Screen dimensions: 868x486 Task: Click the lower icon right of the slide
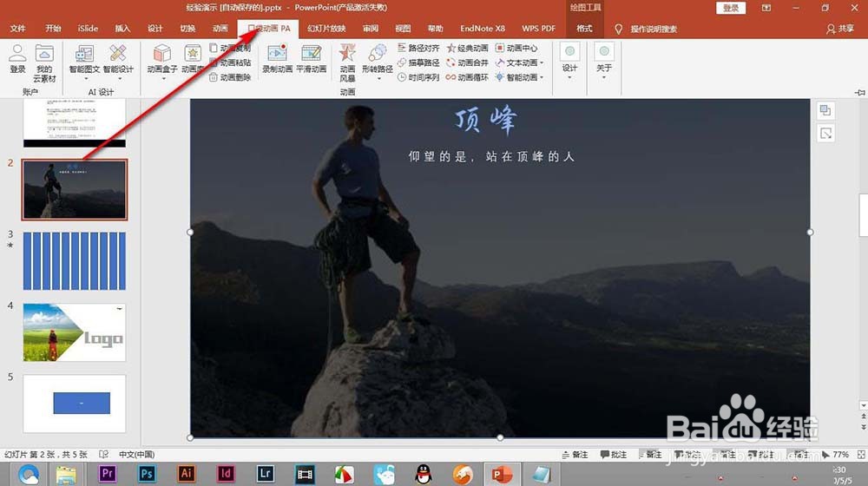(x=825, y=134)
